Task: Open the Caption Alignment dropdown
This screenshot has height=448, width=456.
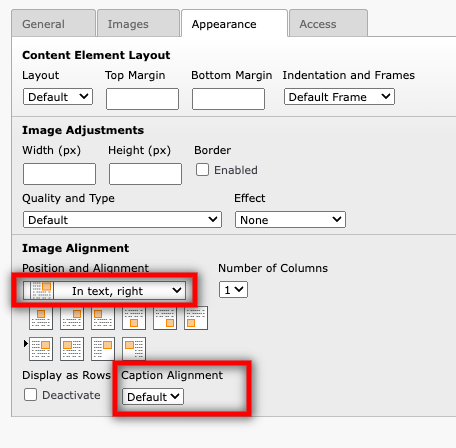Action: 153,397
